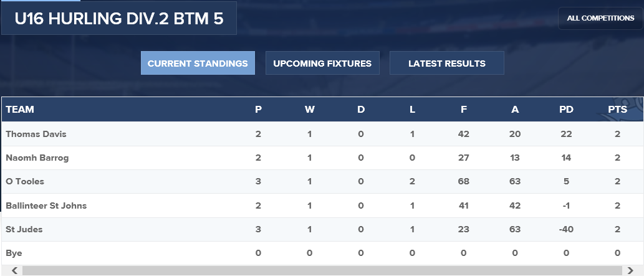Click the F column header
This screenshot has width=644, height=279.
(463, 110)
